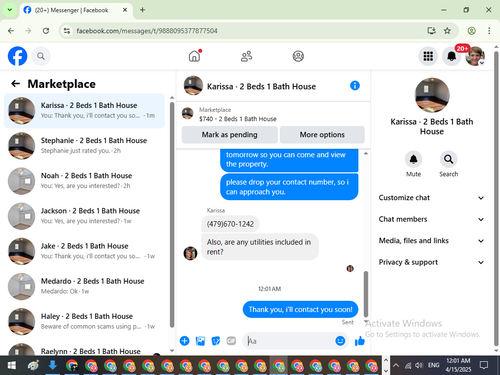Expand the Chat members section
This screenshot has width=500, height=375.
tap(431, 219)
